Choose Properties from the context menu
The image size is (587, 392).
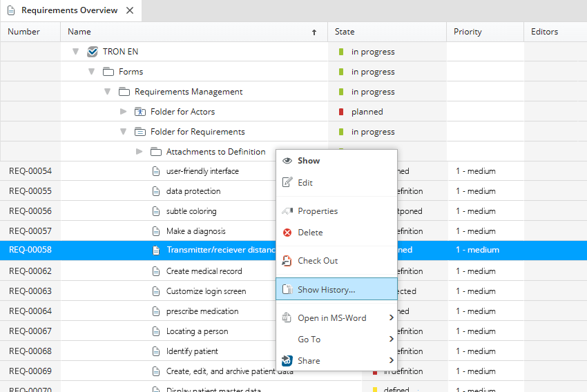[x=317, y=211]
